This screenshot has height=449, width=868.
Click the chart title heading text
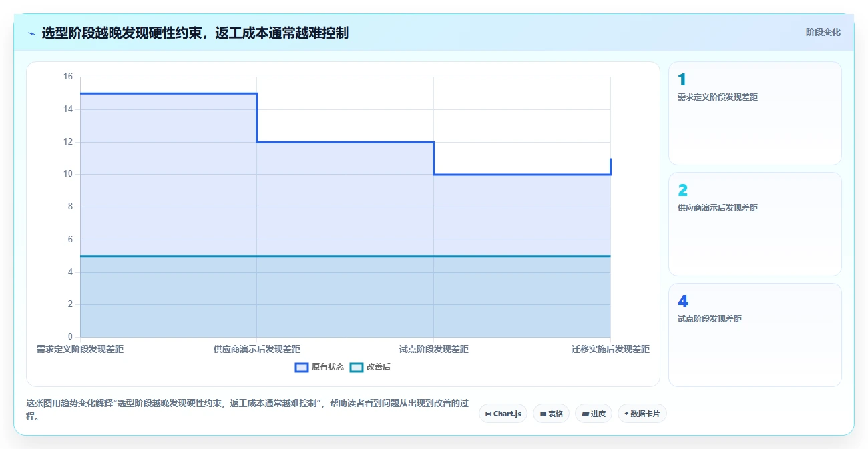[195, 33]
